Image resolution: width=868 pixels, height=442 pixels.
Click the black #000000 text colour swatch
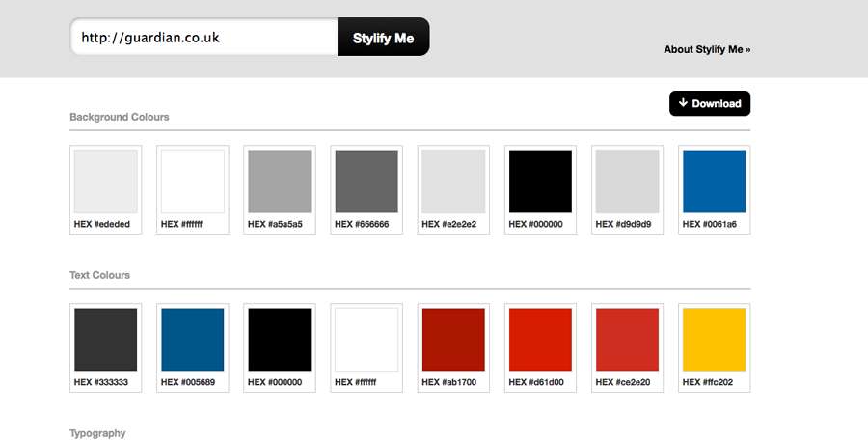(x=280, y=347)
